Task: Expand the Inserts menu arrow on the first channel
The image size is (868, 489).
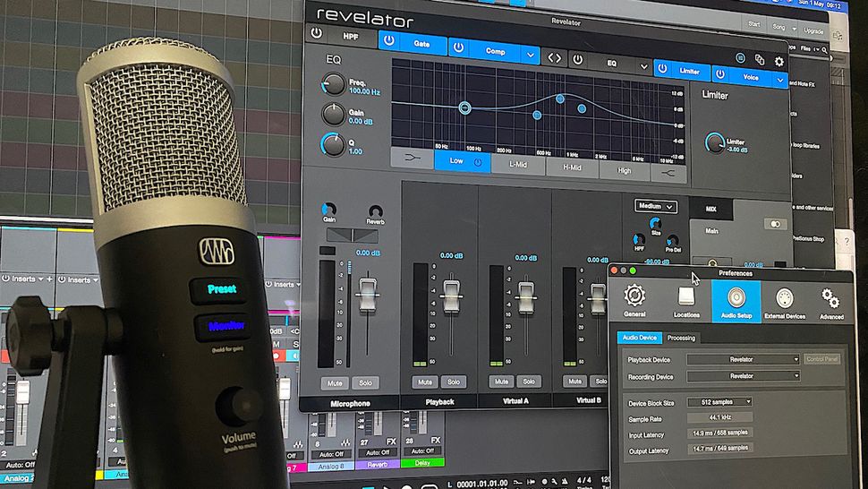Action: [40, 279]
